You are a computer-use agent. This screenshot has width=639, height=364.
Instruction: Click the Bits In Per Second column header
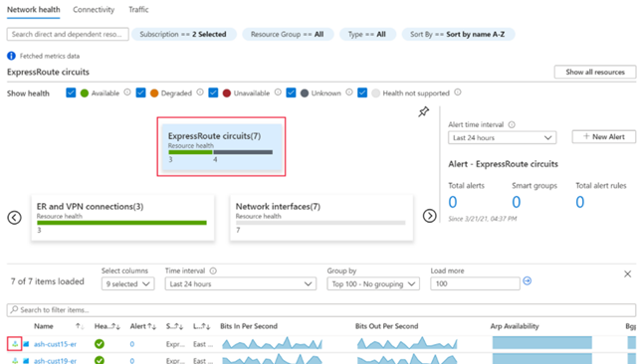tap(249, 326)
